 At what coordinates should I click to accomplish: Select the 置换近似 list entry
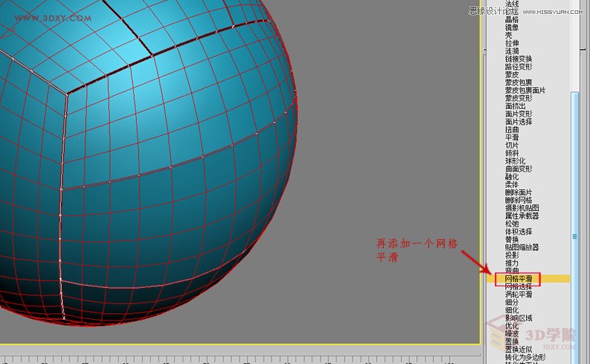(x=518, y=349)
